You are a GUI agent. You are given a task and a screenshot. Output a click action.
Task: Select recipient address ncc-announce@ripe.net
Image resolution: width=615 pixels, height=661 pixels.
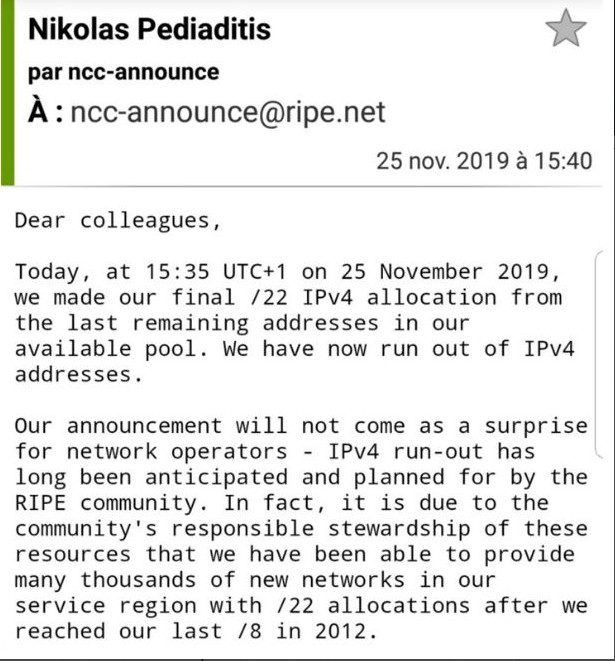(x=227, y=112)
